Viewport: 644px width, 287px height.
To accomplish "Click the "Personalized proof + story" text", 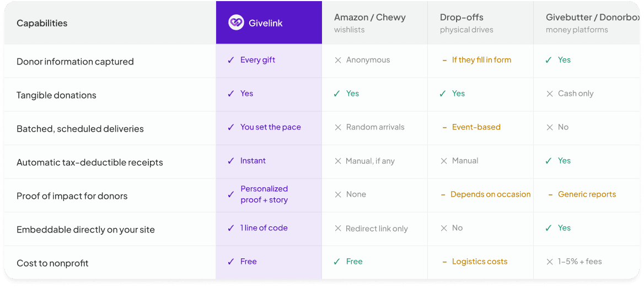I will pyautogui.click(x=264, y=194).
